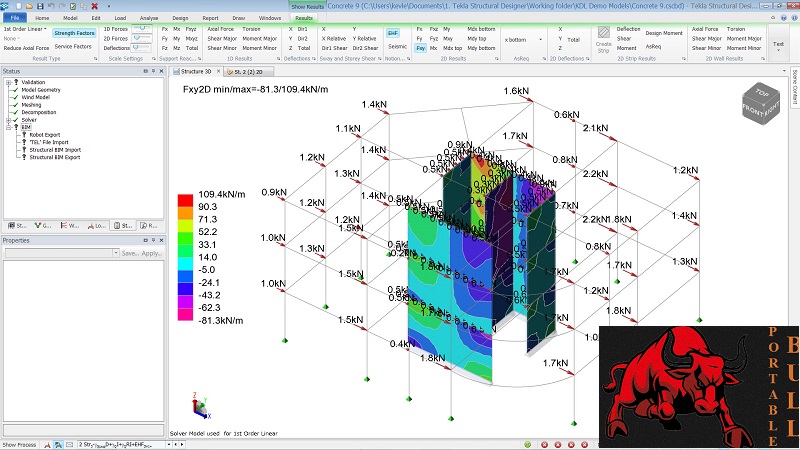
Task: Open the St. 2 (2) 2D view tab
Action: pyautogui.click(x=248, y=71)
